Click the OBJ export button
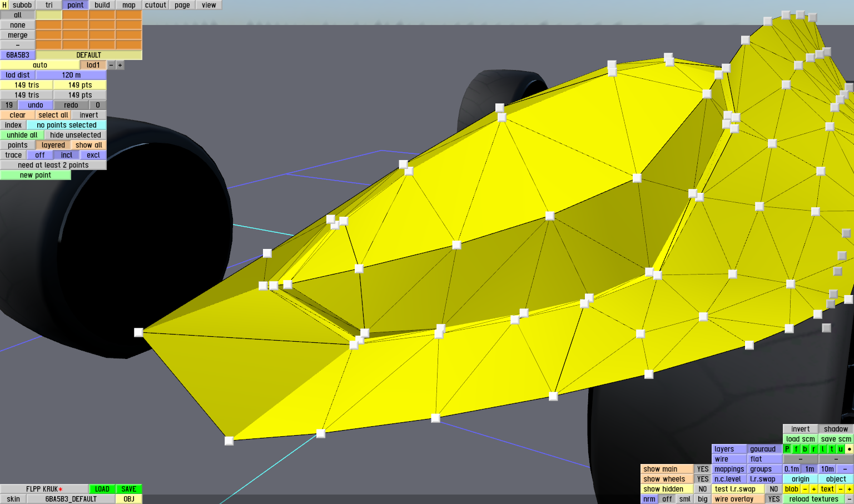Screen dimensions: 854x504 coord(129,499)
